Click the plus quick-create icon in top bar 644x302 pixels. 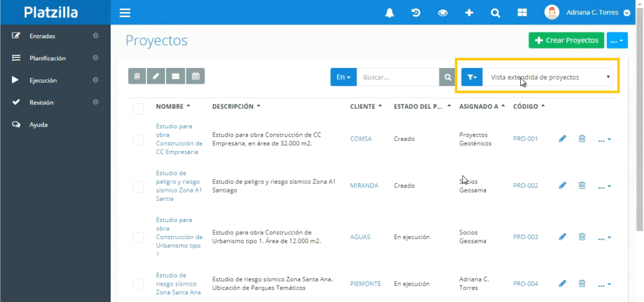pos(469,13)
